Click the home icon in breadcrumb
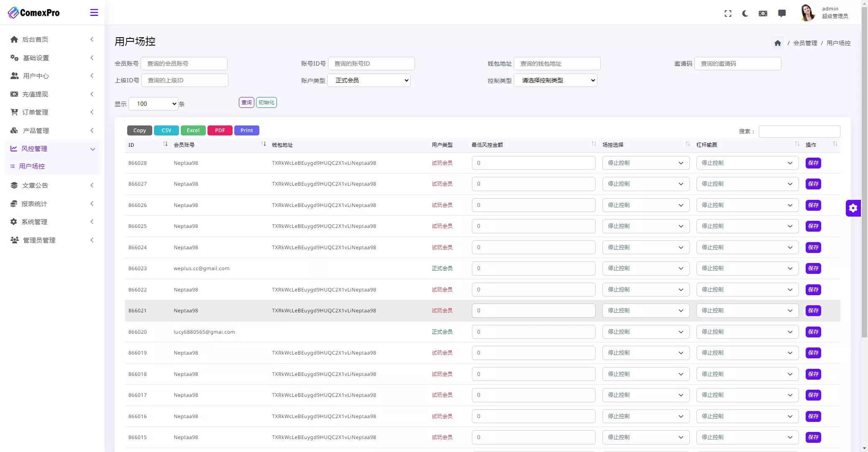868x452 pixels. coord(778,43)
